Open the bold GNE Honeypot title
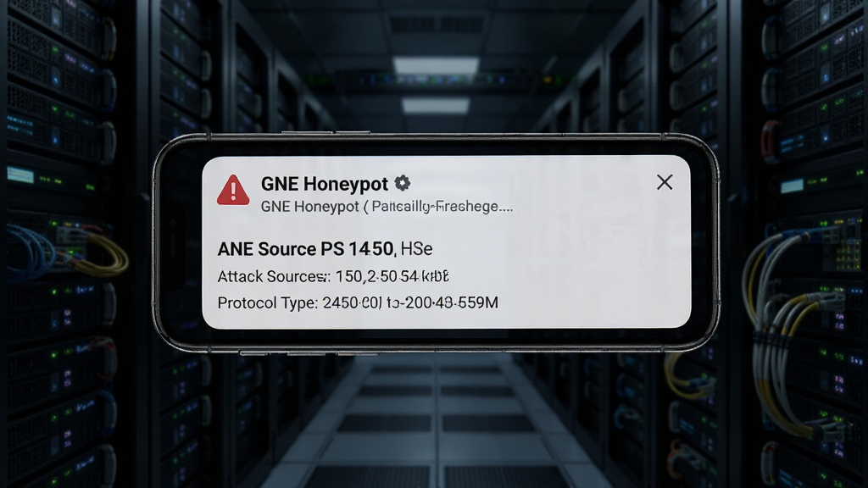Viewport: 868px width, 488px height. click(x=325, y=184)
